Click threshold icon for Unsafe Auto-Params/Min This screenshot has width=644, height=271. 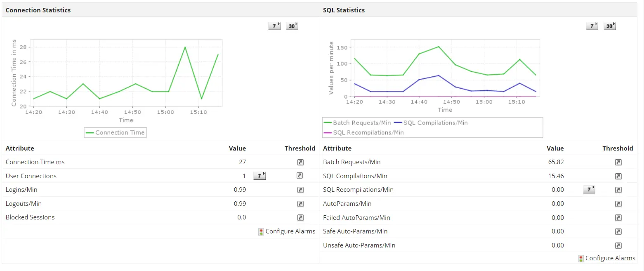tap(618, 245)
